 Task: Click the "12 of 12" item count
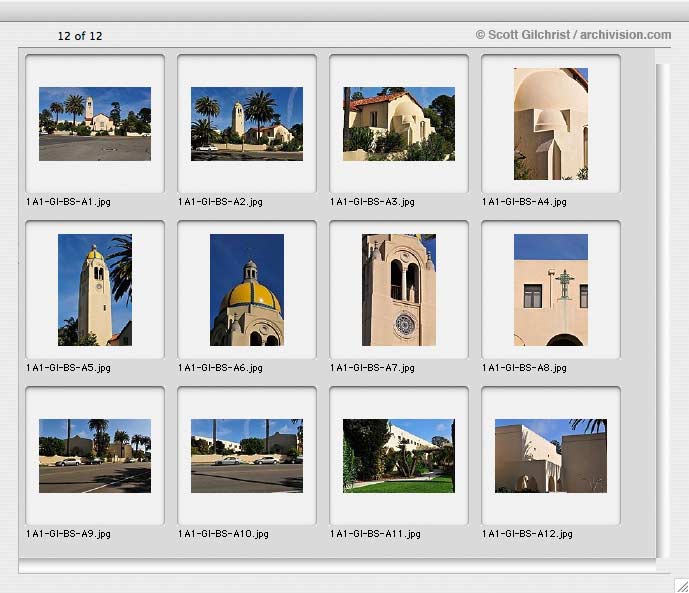tap(80, 36)
